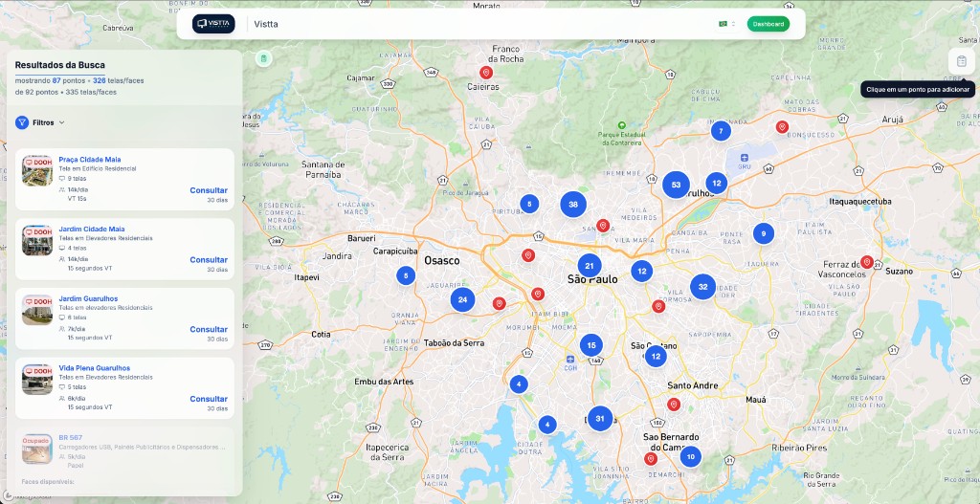Screen dimensions: 980x504
Task: Go to the Dashboard
Action: (768, 24)
